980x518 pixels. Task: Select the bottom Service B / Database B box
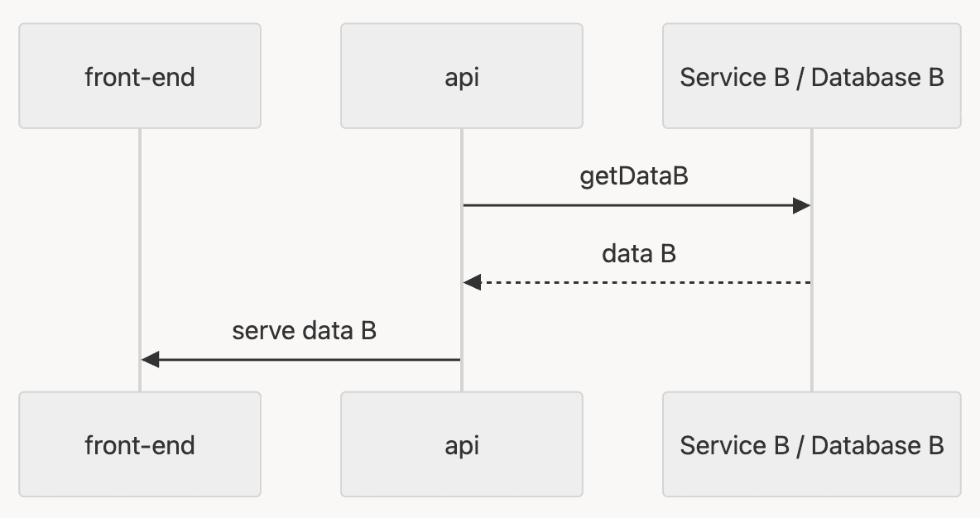coord(811,444)
